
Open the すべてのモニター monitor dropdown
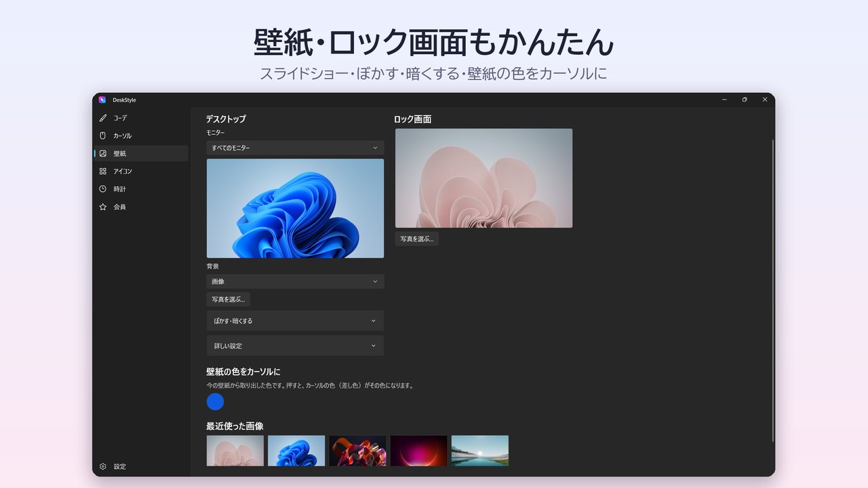(295, 148)
